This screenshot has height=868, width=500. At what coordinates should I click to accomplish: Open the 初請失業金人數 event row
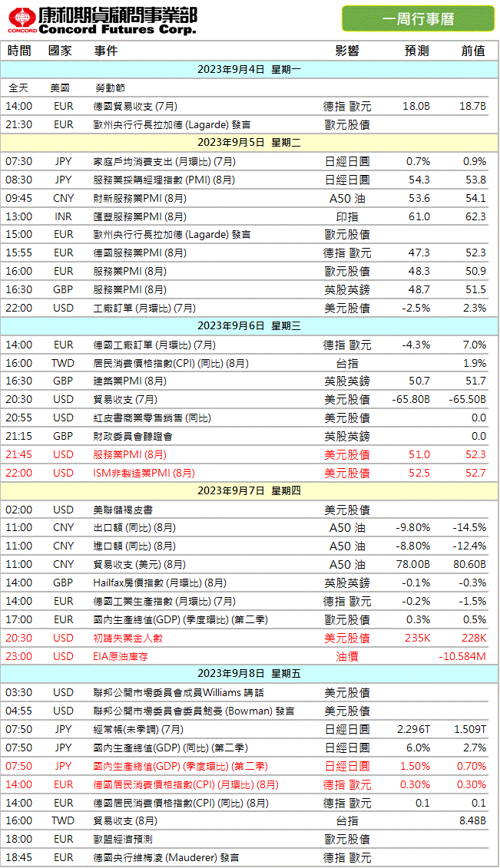point(128,638)
